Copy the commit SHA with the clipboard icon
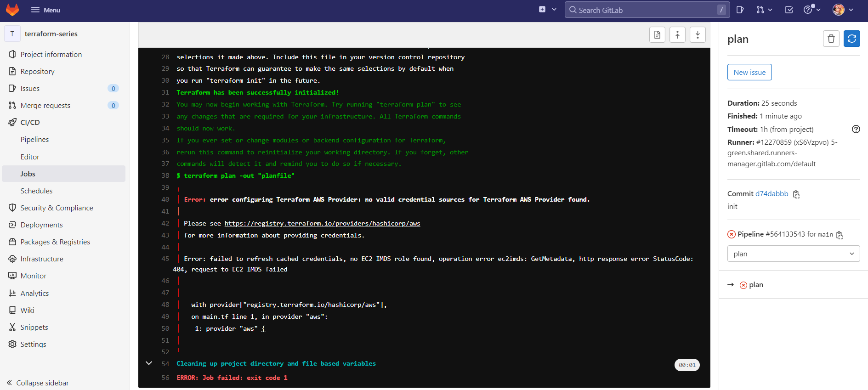 click(x=796, y=194)
